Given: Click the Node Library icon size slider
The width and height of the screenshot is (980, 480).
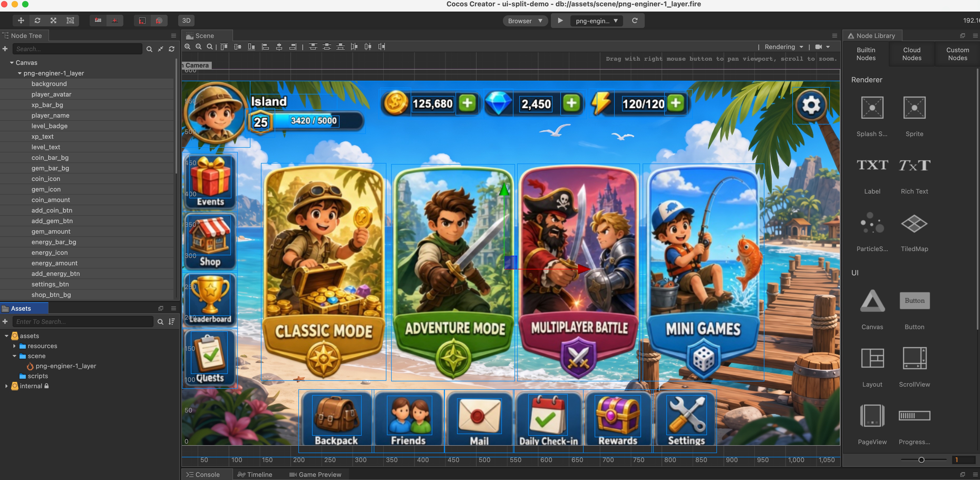Looking at the screenshot, I should (923, 460).
